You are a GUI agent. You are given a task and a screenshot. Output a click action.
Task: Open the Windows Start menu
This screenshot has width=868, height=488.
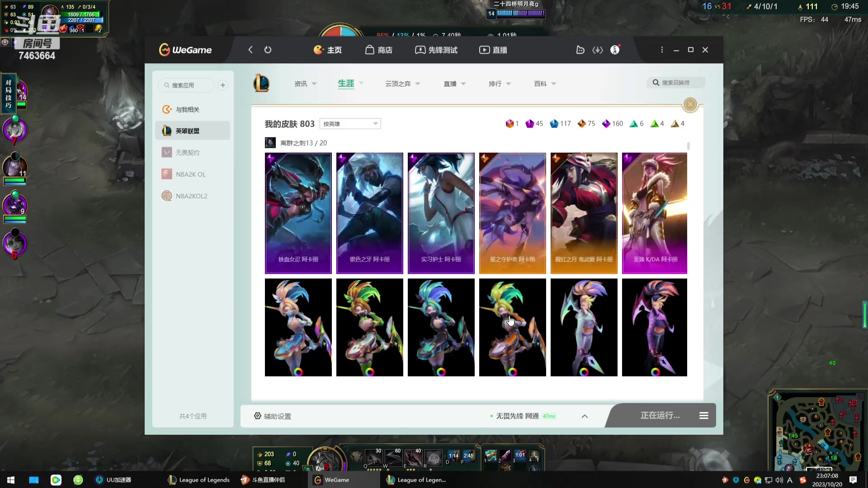tap(11, 480)
